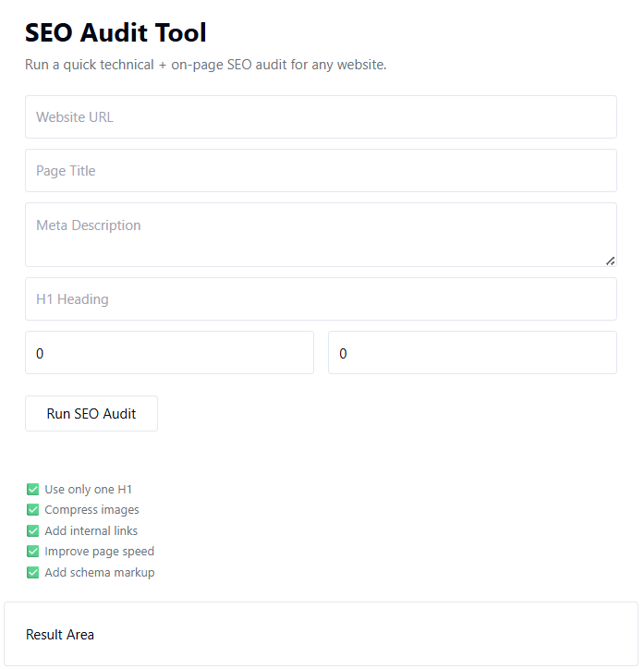Click the SEO Audit Tool heading
The image size is (644, 669).
(x=115, y=33)
